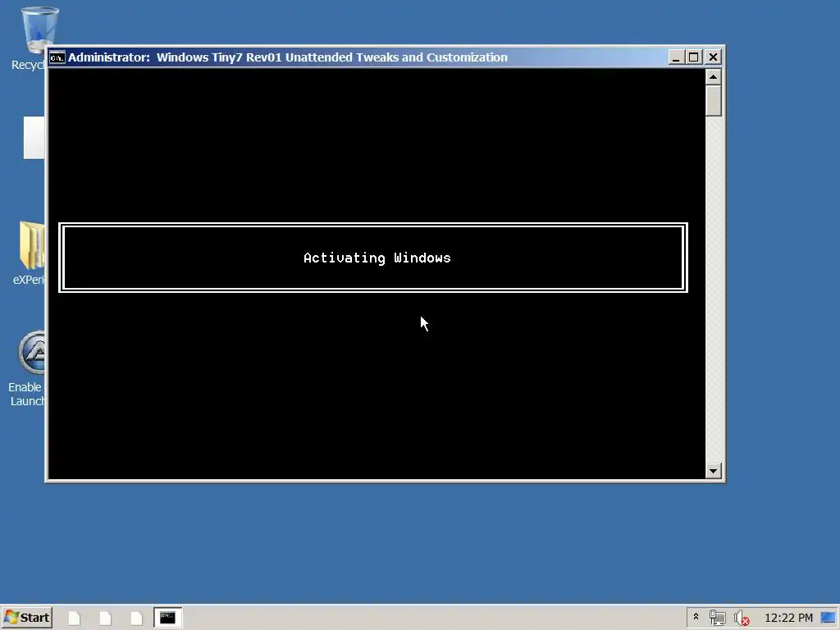The width and height of the screenshot is (840, 630).
Task: Close the Tiny7 console window
Action: (713, 57)
